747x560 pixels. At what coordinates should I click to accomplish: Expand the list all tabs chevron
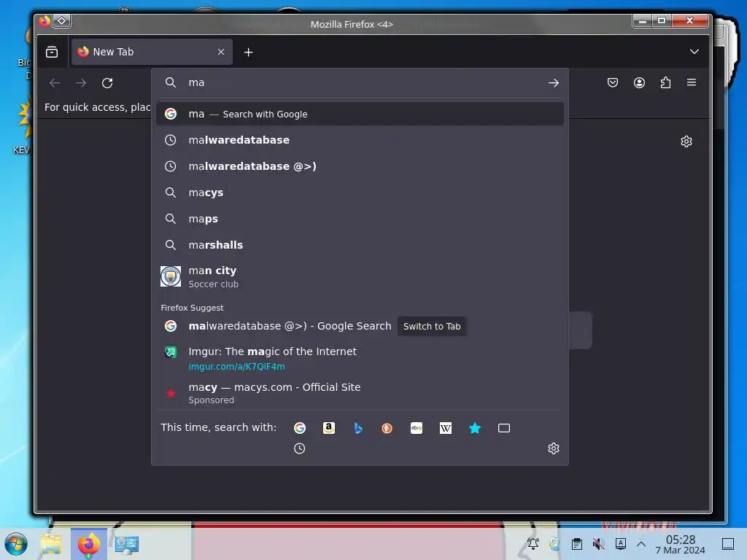[694, 52]
